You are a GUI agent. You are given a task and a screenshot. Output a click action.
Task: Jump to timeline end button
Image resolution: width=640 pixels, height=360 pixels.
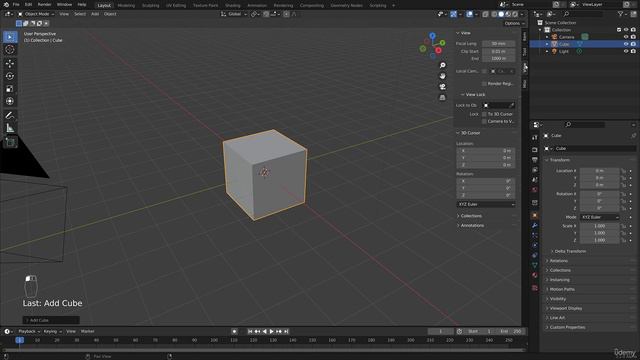point(286,331)
